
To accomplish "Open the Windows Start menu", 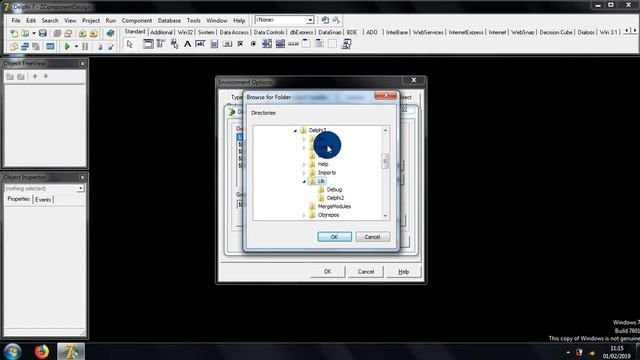I will pos(13,351).
